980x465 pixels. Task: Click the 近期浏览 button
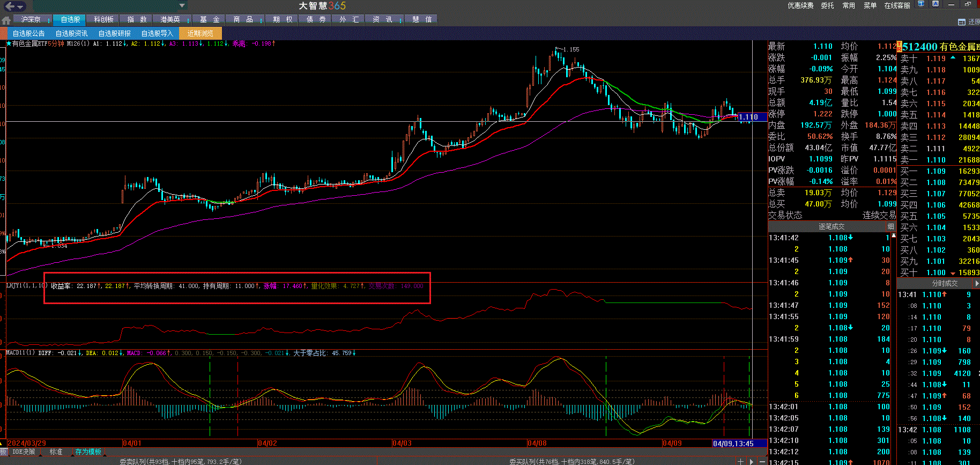[x=200, y=33]
